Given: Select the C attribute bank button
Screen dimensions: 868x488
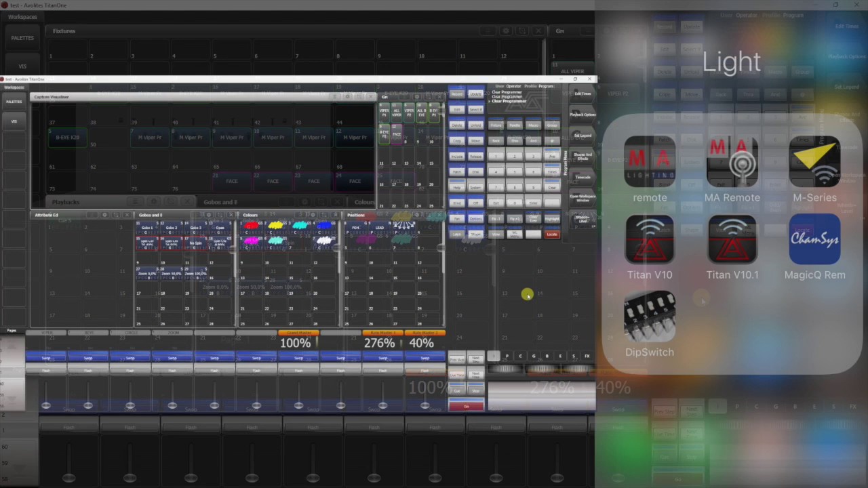Looking at the screenshot, I should [520, 356].
